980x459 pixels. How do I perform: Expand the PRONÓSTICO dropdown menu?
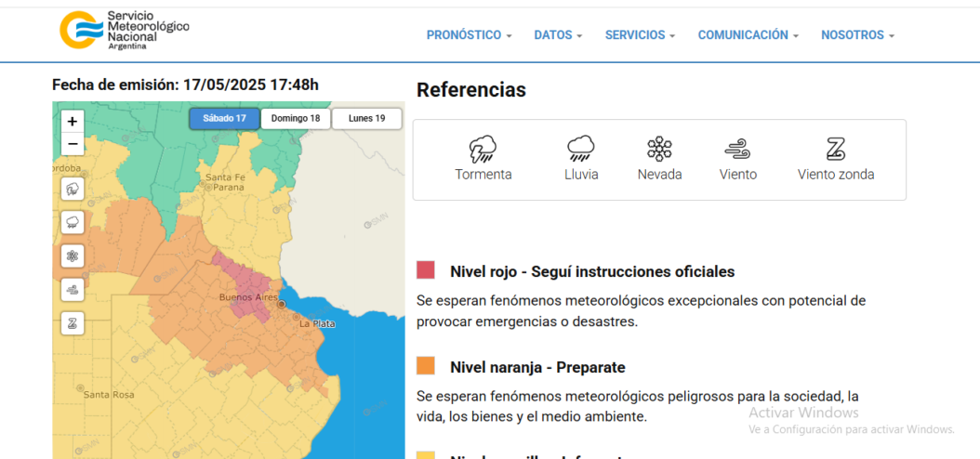tap(469, 35)
